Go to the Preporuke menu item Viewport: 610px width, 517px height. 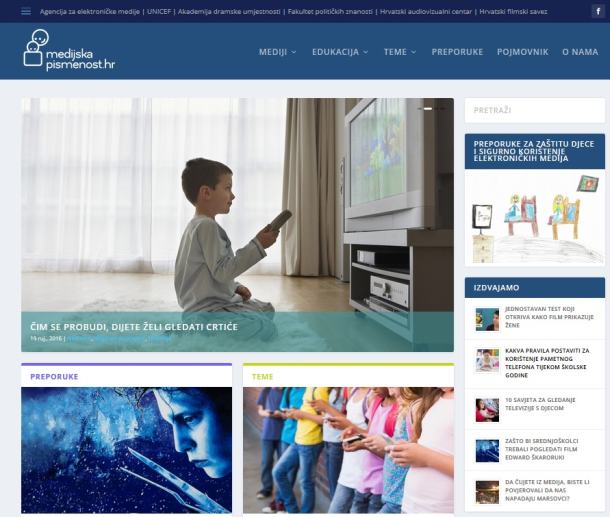tap(457, 52)
